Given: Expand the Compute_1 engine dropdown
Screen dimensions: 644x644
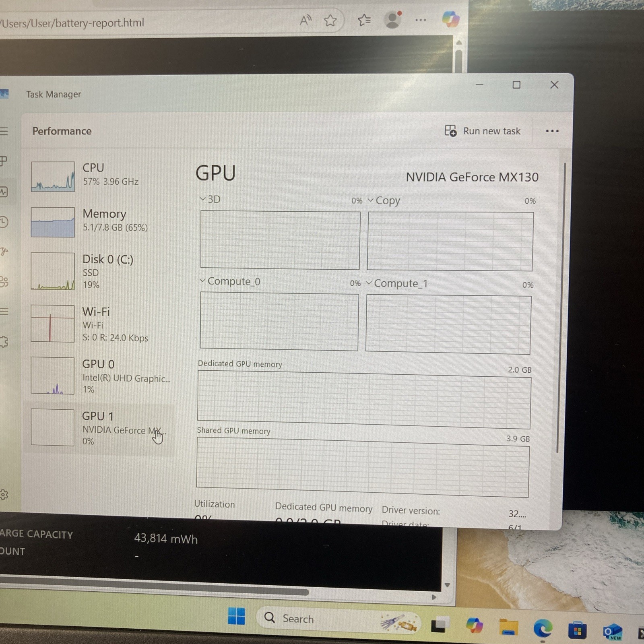Looking at the screenshot, I should click(369, 283).
